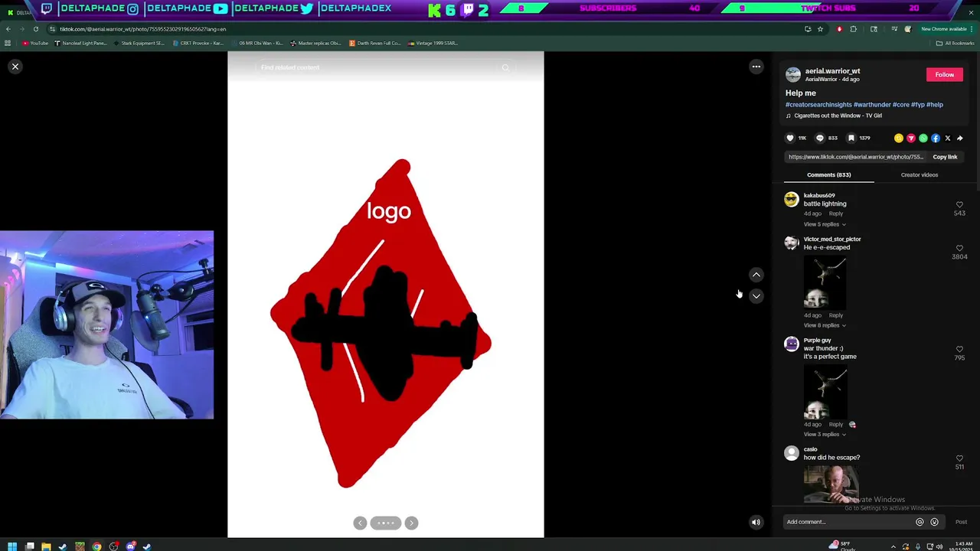Switch to the Comments (833) tab

tap(828, 174)
